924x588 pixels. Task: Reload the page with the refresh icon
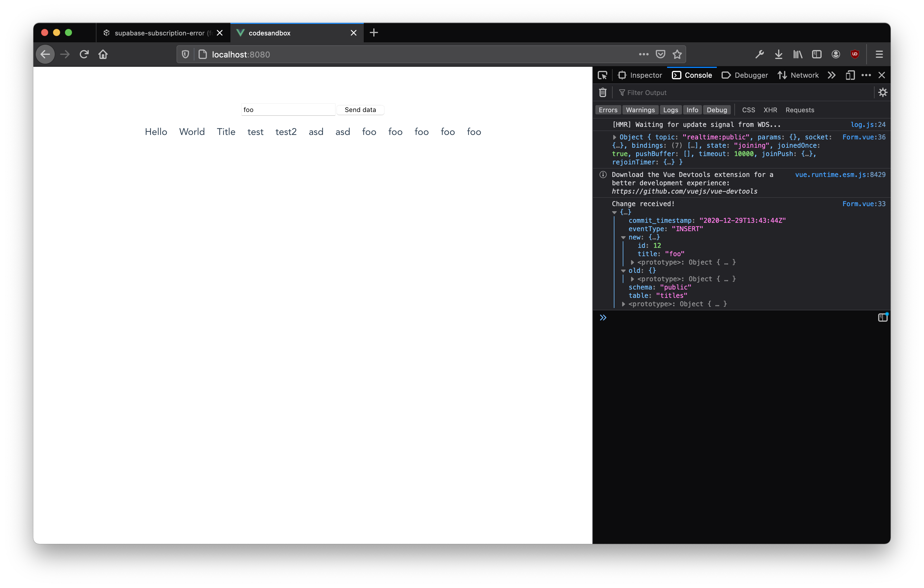pos(84,55)
